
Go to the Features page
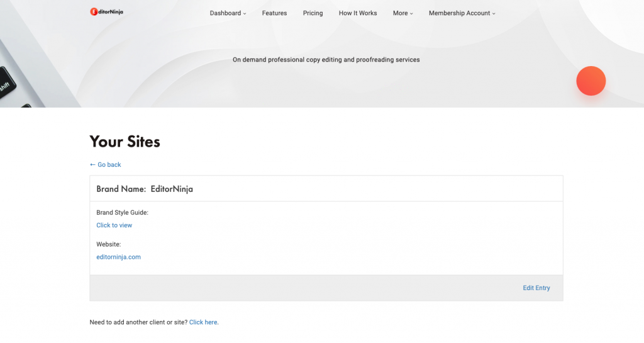coord(274,13)
